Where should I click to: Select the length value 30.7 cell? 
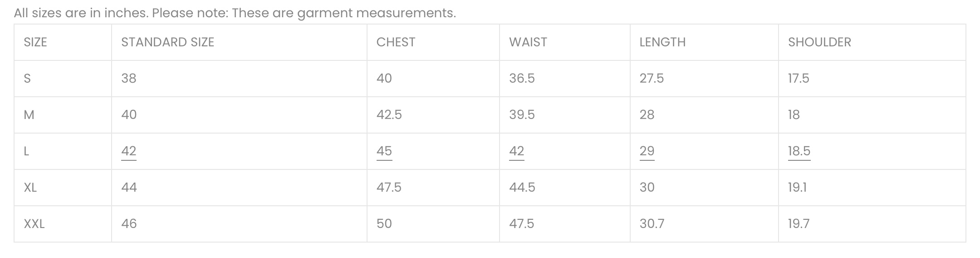[x=704, y=224]
